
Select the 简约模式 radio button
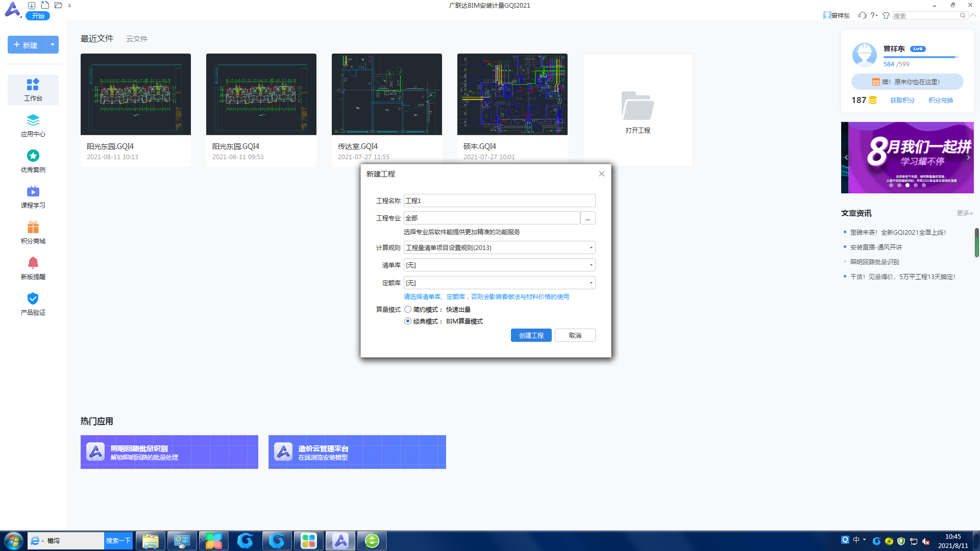(x=408, y=309)
